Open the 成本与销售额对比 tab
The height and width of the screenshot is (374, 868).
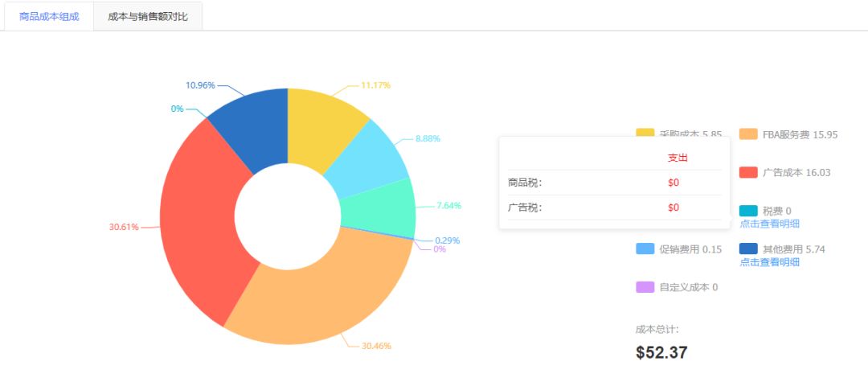pyautogui.click(x=148, y=16)
